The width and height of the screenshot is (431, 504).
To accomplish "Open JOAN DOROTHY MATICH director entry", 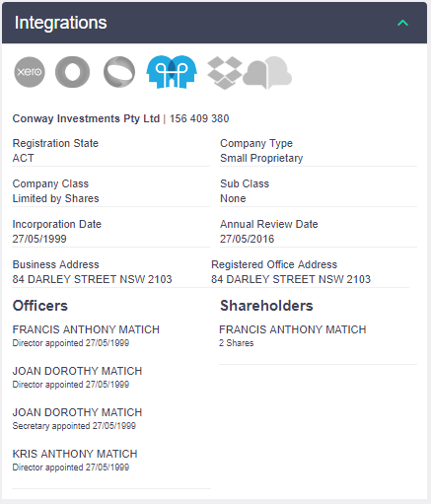I will pos(77,377).
